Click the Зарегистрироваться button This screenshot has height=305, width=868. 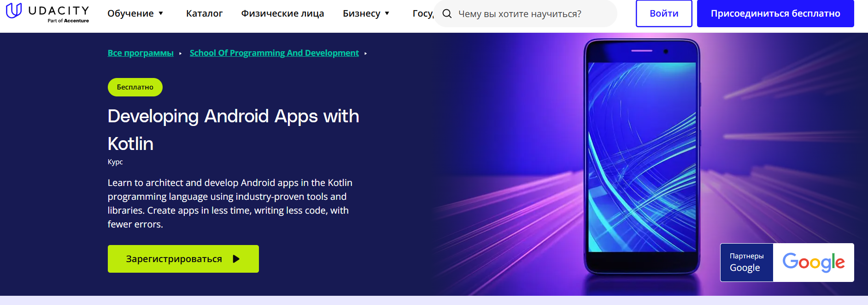pos(183,259)
